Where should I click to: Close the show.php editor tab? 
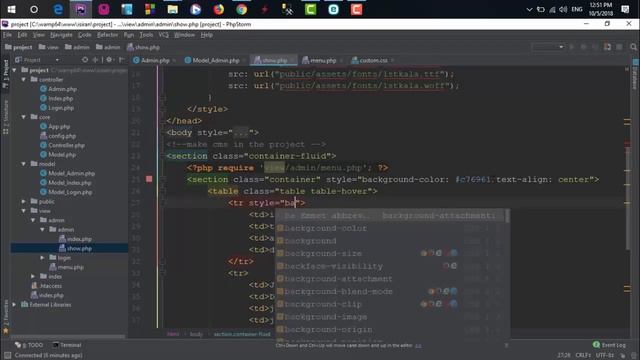click(292, 61)
